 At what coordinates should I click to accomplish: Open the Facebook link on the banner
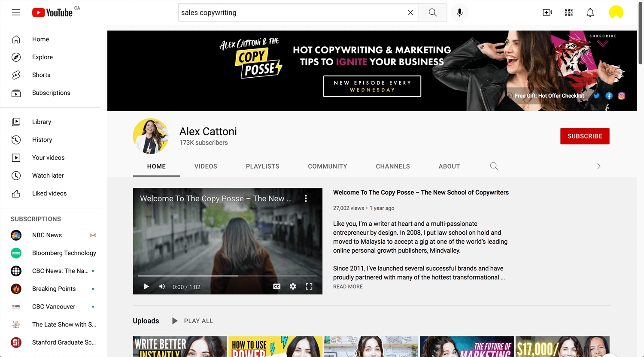tap(609, 96)
